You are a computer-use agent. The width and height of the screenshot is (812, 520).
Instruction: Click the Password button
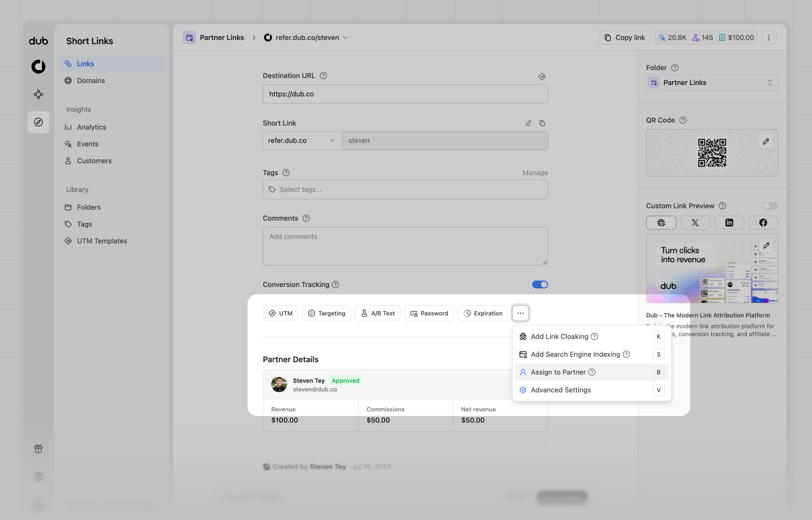point(429,313)
